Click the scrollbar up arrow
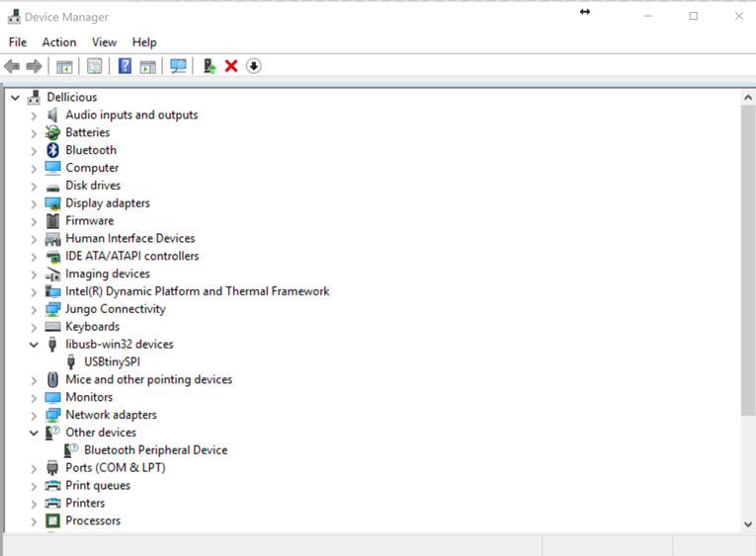This screenshot has width=756, height=556. pos(748,98)
